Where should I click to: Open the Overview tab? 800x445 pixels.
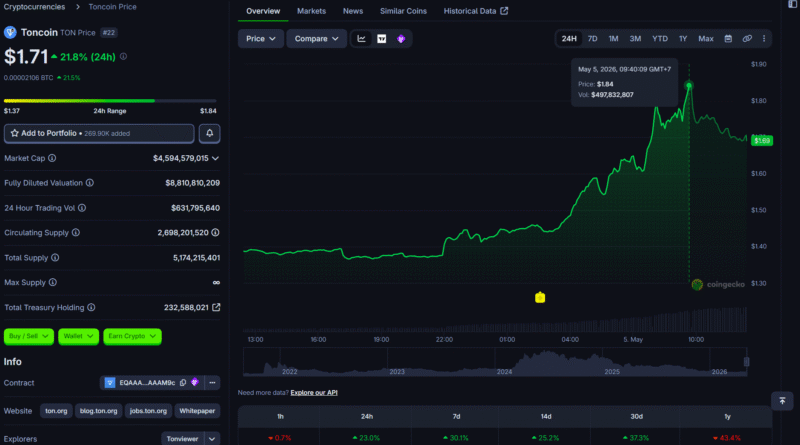tap(263, 11)
